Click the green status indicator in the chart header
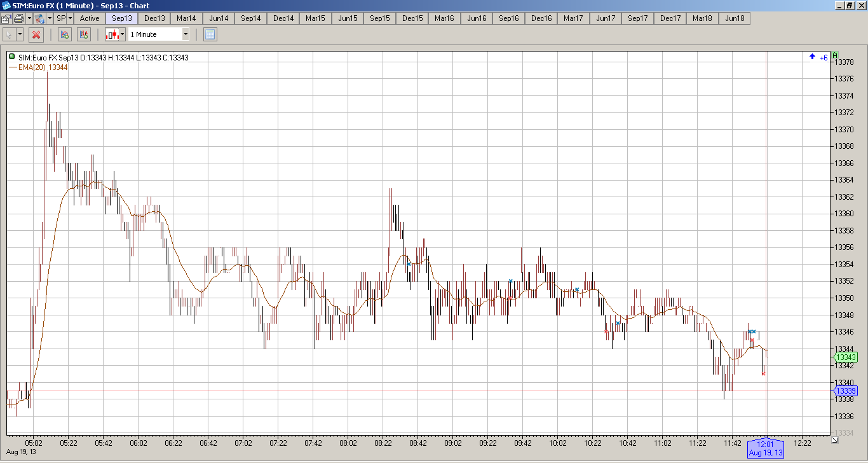Screen dimensions: 868x463 click(x=12, y=57)
